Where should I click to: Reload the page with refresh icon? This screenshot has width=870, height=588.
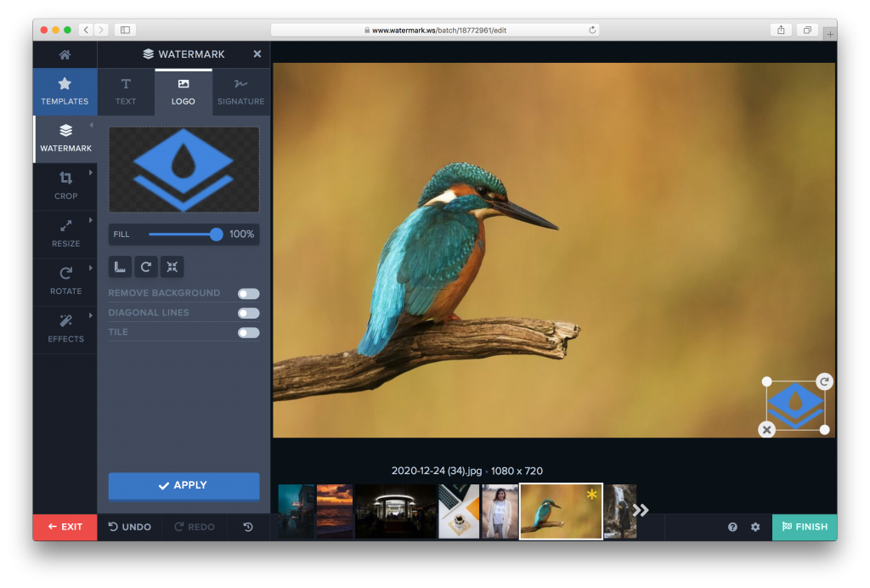click(592, 30)
